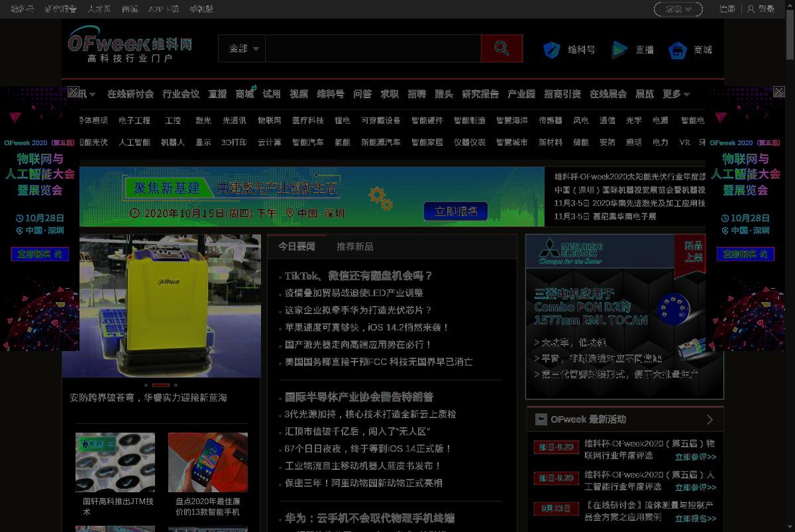Select the active middle carousel indicator
Image resolution: width=795 pixels, height=532 pixels.
click(161, 385)
